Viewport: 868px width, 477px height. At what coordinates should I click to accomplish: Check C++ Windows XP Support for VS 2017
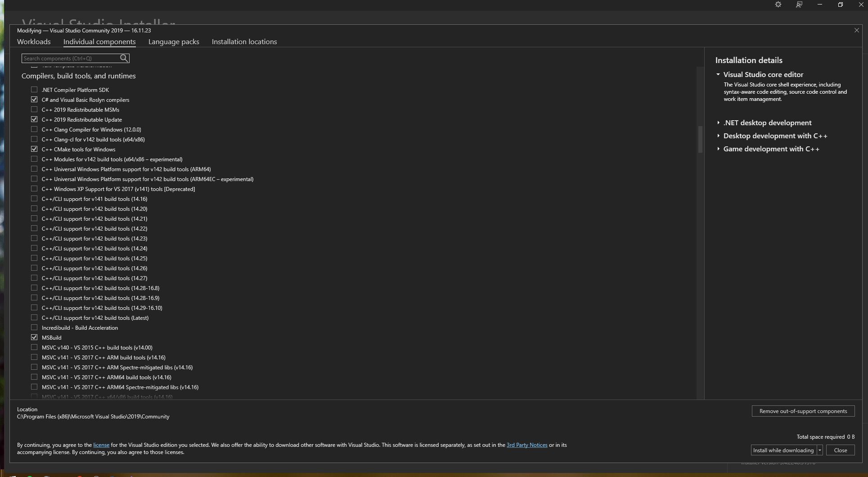click(x=34, y=189)
